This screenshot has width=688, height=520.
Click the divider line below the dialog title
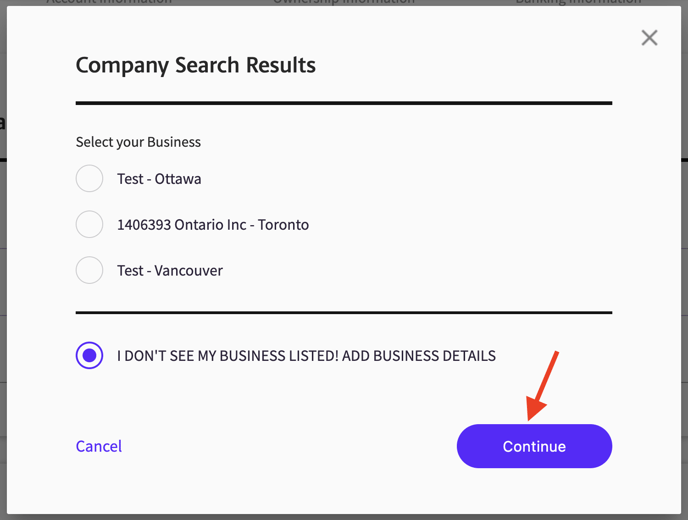pyautogui.click(x=343, y=103)
